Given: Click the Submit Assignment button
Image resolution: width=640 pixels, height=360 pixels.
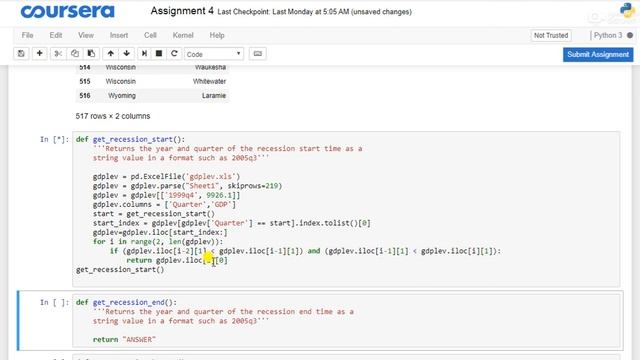Looking at the screenshot, I should (x=598, y=54).
